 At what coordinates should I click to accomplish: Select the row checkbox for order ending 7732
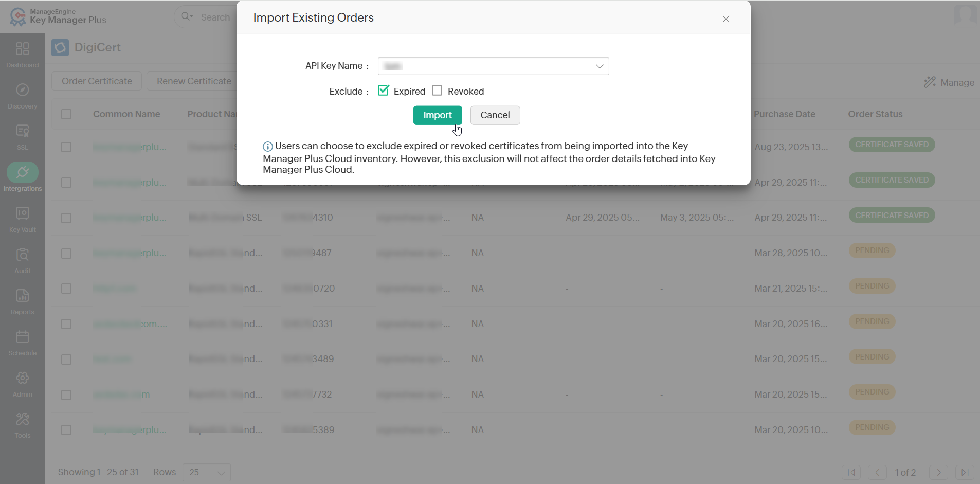pyautogui.click(x=66, y=395)
